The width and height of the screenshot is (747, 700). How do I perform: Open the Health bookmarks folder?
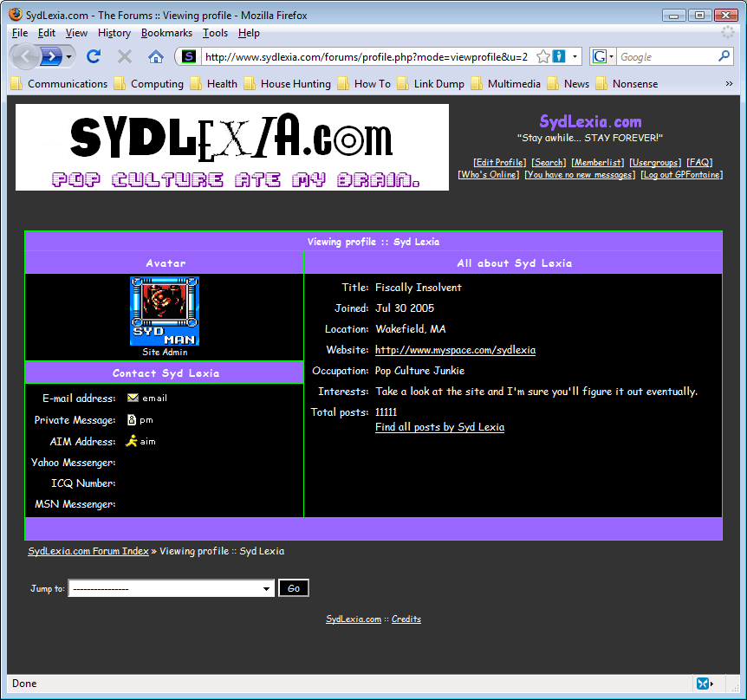(x=214, y=84)
